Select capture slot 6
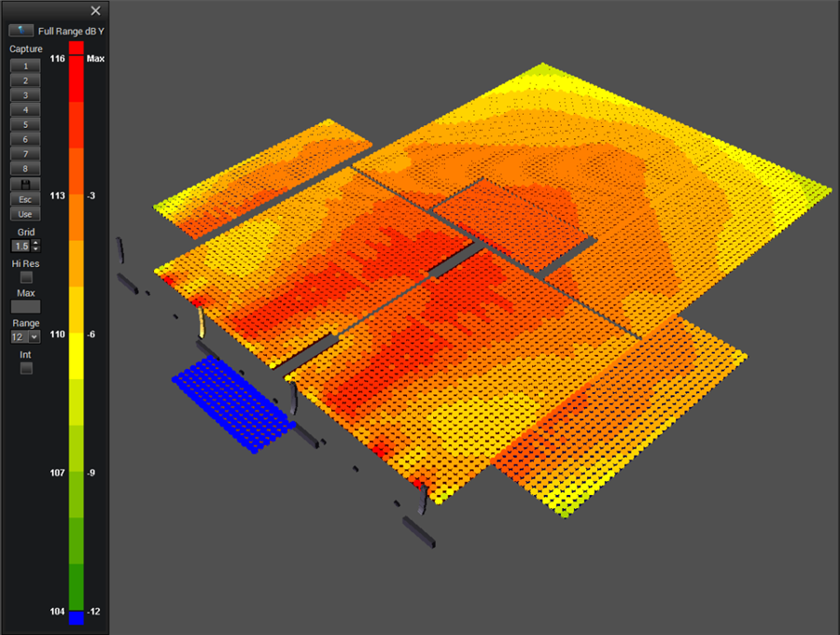This screenshot has width=840, height=635. [x=25, y=139]
